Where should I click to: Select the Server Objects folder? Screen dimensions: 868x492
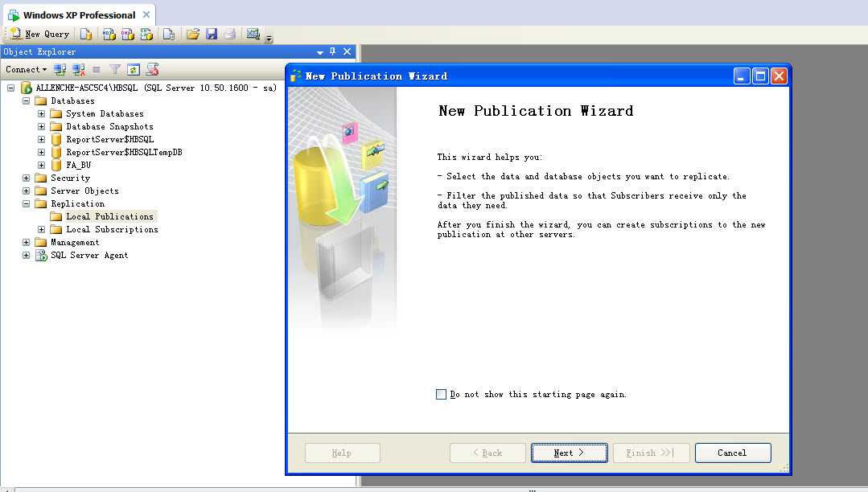pos(84,191)
